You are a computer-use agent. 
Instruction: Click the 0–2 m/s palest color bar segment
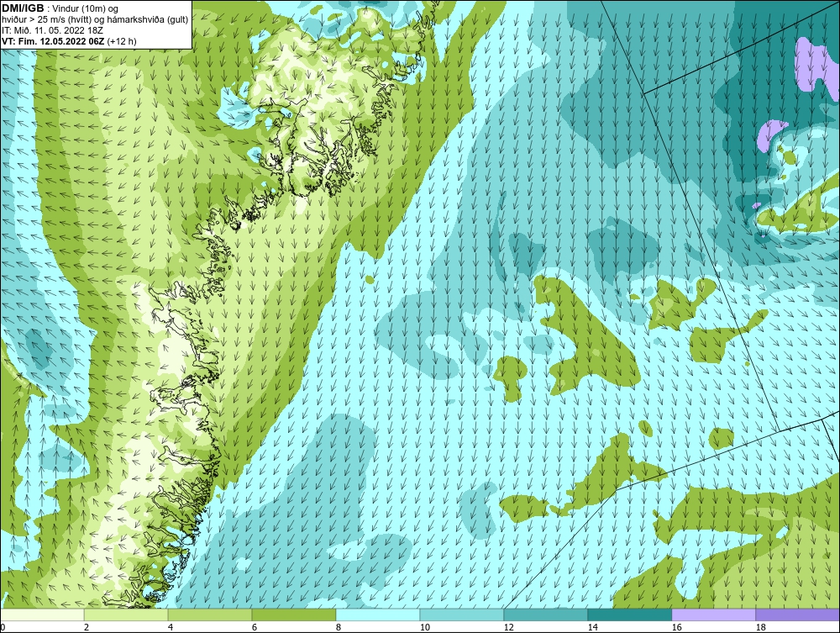[42, 615]
